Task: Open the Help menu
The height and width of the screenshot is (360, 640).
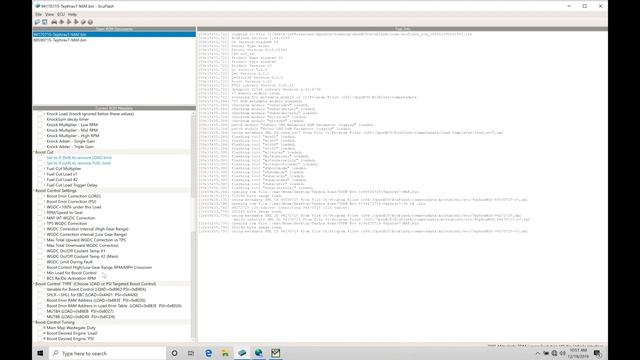Action: point(72,14)
